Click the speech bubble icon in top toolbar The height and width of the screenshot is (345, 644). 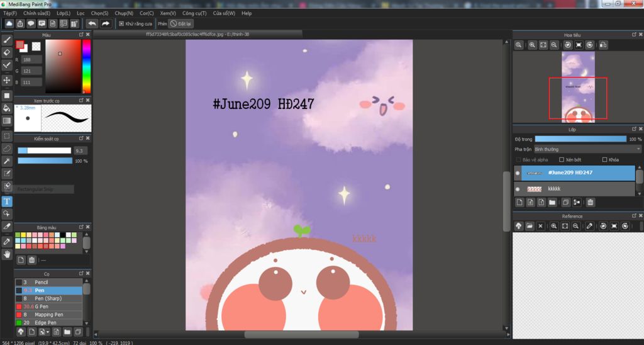pos(31,23)
